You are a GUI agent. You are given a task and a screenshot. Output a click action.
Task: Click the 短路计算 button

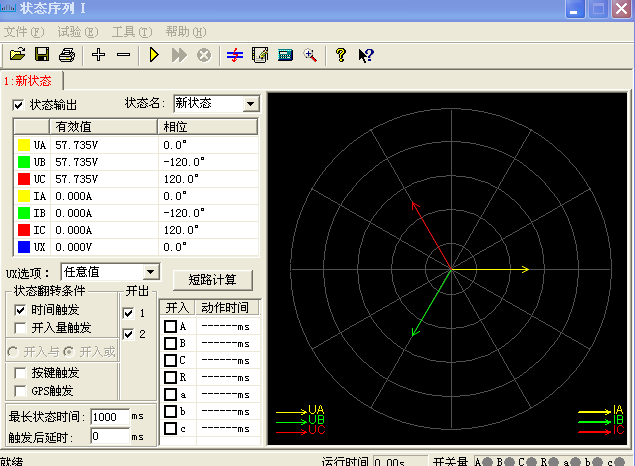tap(212, 278)
